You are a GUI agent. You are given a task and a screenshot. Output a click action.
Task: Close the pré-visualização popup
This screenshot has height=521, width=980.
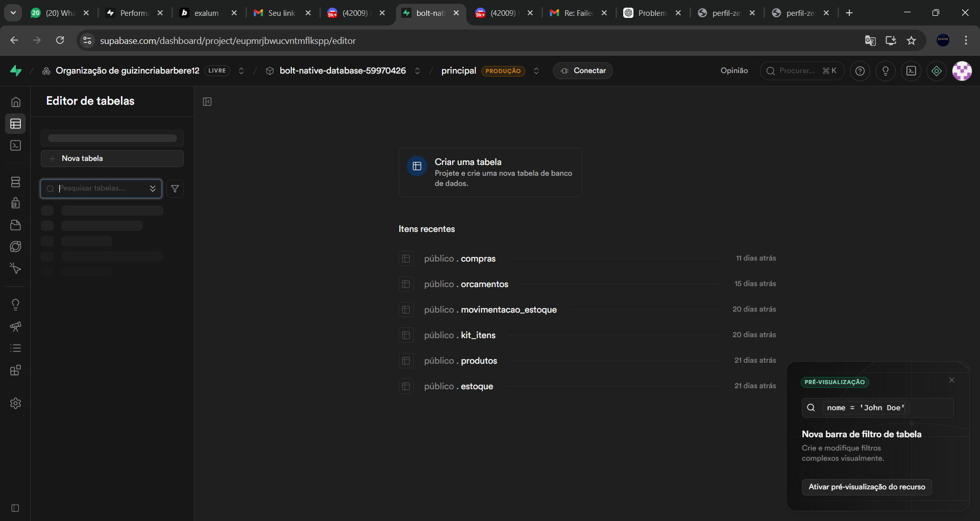pyautogui.click(x=952, y=380)
